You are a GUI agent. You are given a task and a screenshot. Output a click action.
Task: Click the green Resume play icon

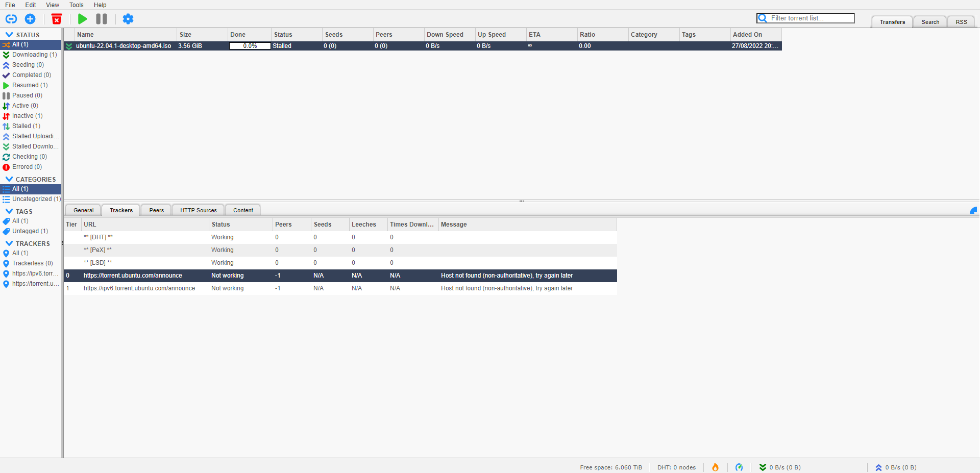tap(82, 19)
